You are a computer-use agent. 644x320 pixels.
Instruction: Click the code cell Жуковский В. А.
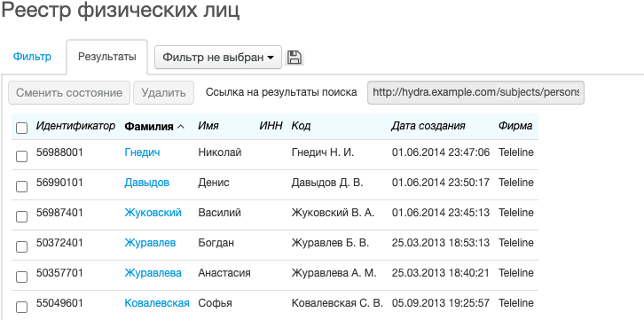click(x=334, y=213)
